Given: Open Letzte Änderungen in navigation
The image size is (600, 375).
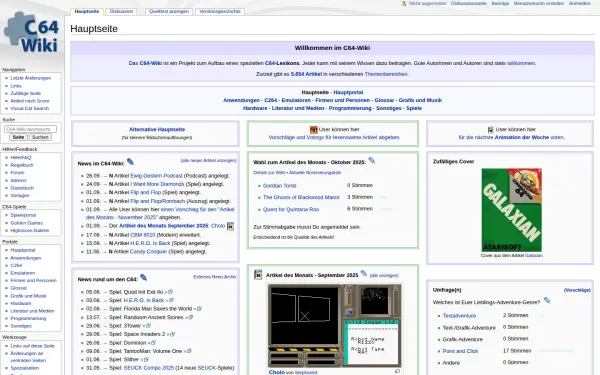Looking at the screenshot, I should click(x=31, y=78).
